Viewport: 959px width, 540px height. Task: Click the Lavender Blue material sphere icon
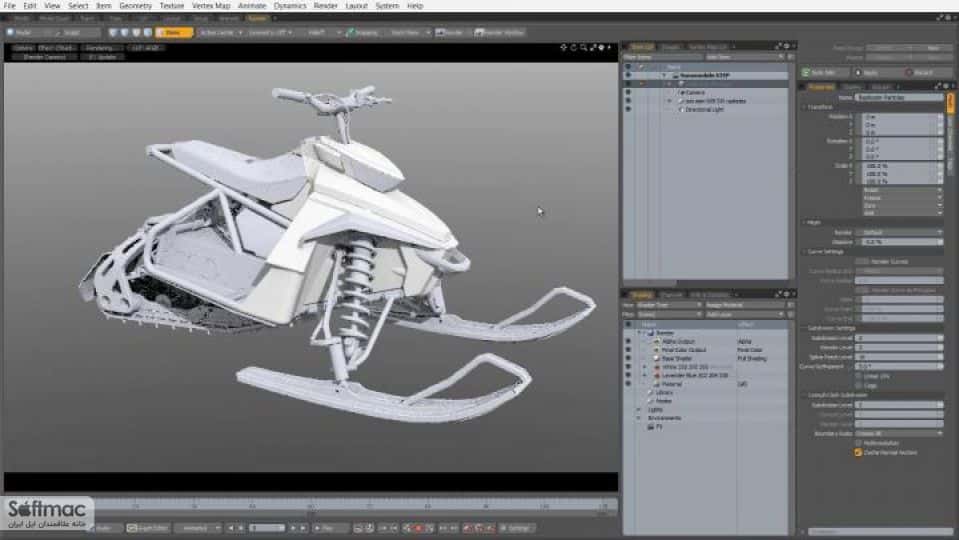(x=657, y=375)
